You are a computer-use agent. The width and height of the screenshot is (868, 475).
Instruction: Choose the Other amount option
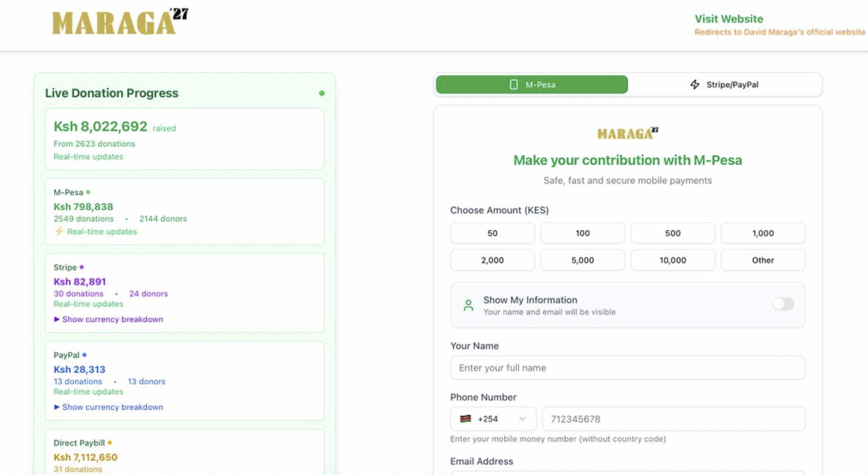[763, 260]
